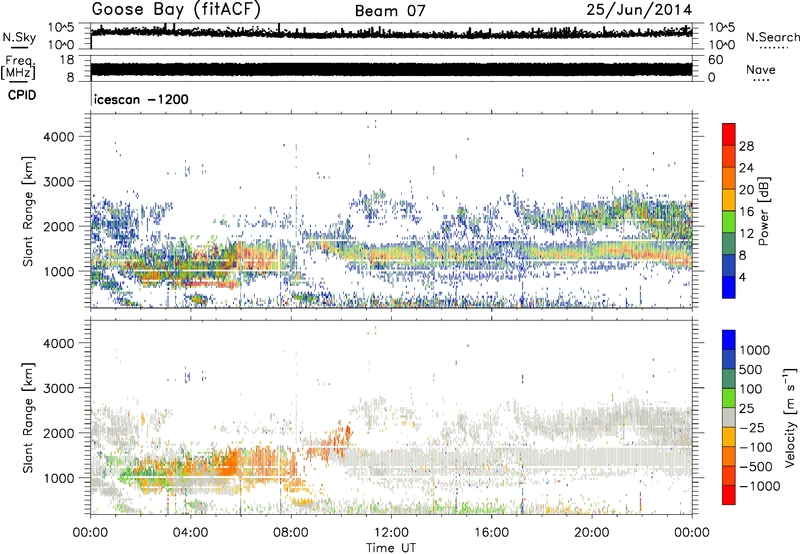Click the 'Slant Range [km]' label of power panel
The width and height of the screenshot is (800, 554).
click(x=28, y=211)
